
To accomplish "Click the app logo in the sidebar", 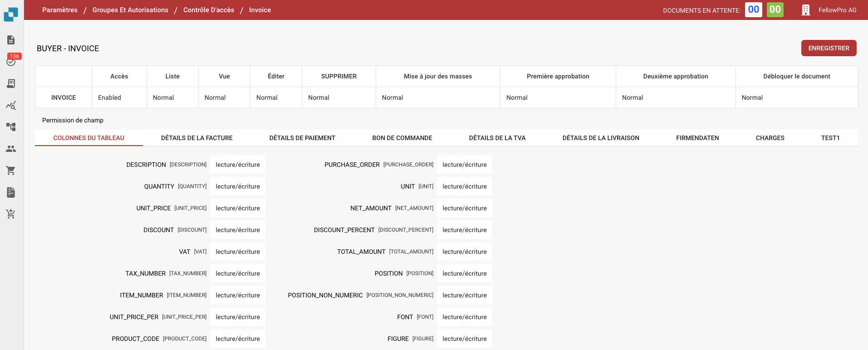I will pyautogui.click(x=11, y=15).
